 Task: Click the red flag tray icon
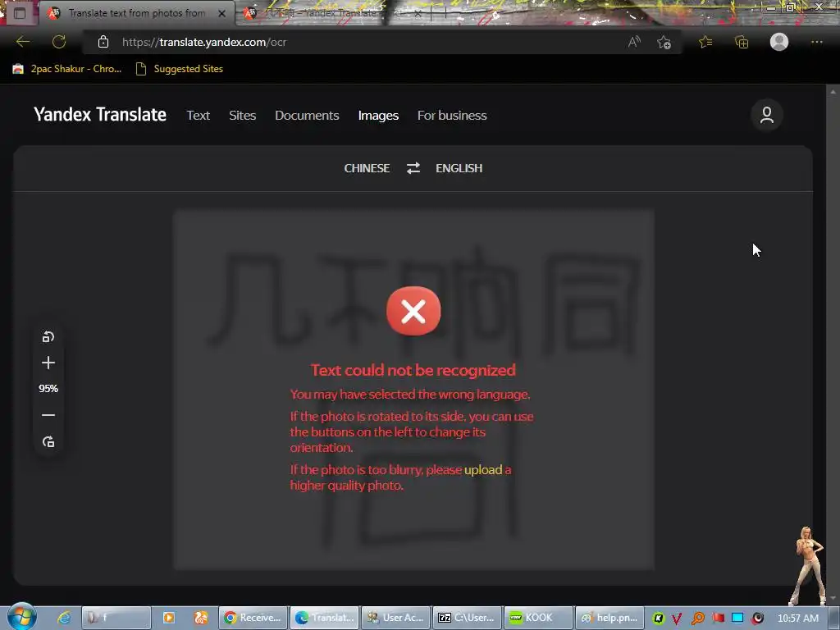coord(718,618)
